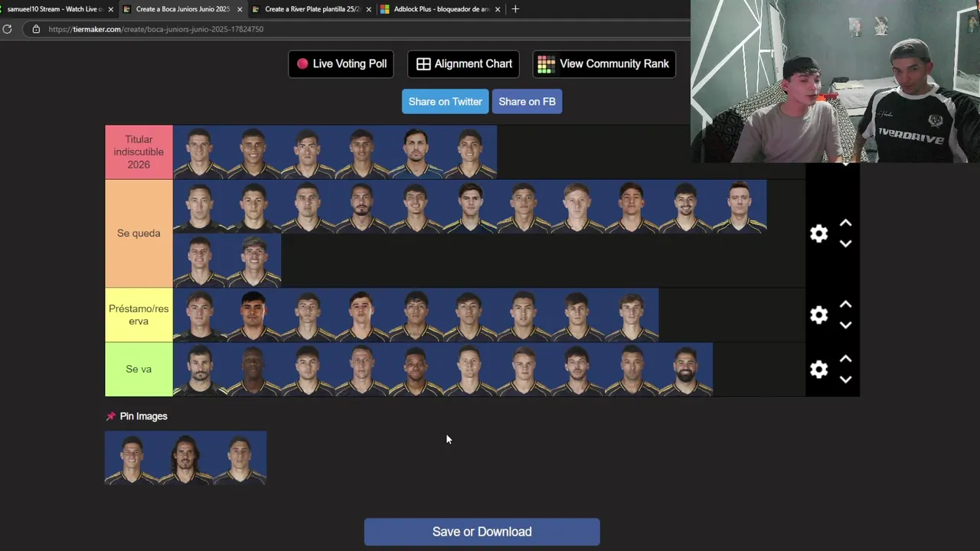Select long-haired player in unranked images
The image size is (980, 551).
pyautogui.click(x=185, y=458)
